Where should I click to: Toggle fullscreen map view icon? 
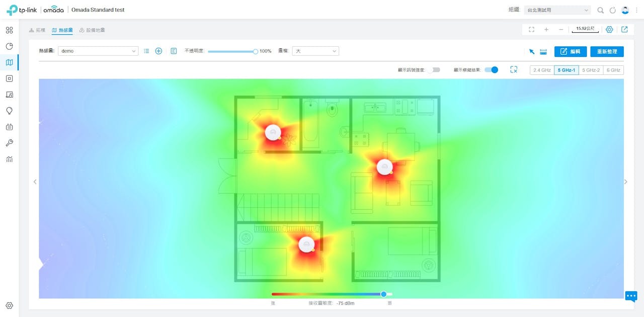coord(531,30)
